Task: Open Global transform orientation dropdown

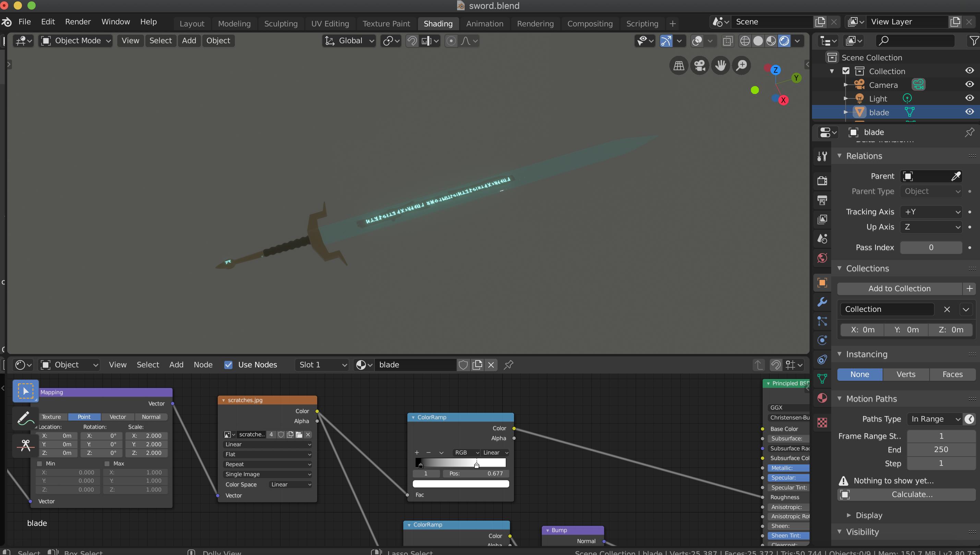Action: pyautogui.click(x=349, y=41)
